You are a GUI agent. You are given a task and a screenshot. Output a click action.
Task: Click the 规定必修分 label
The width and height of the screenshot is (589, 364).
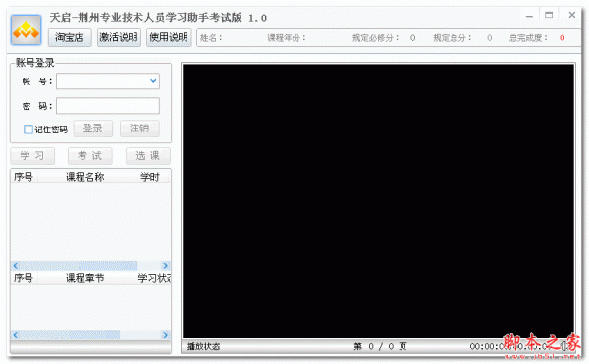click(375, 38)
